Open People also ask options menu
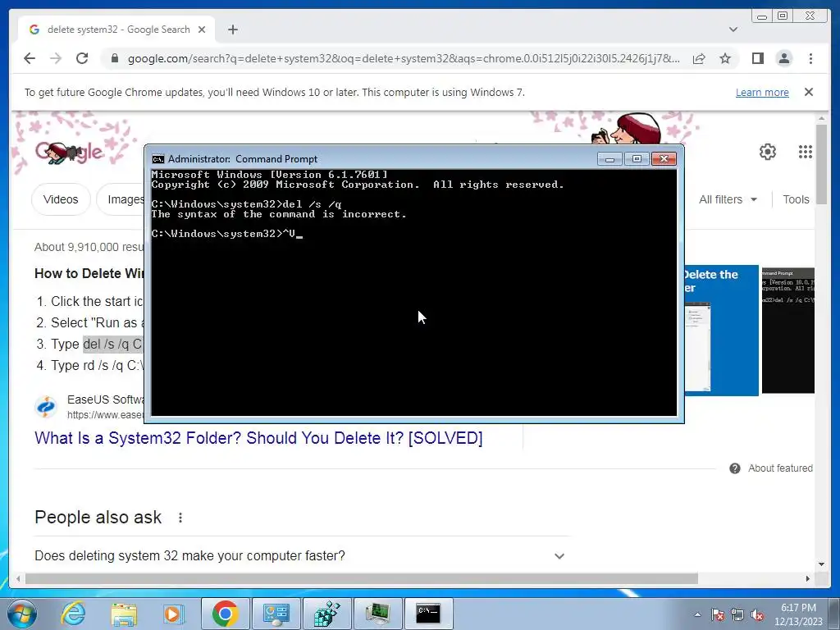 click(x=180, y=518)
